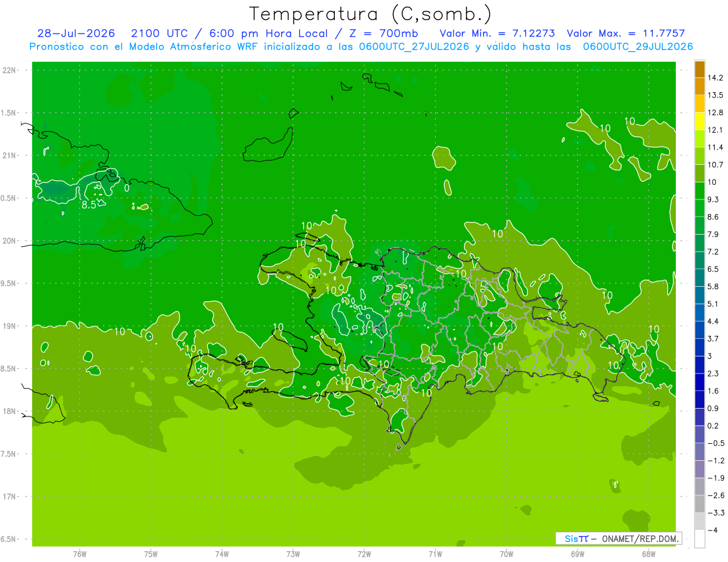This screenshot has height=562, width=728.
Task: Click the 0.9 colorbar value
Action: pyautogui.click(x=713, y=408)
